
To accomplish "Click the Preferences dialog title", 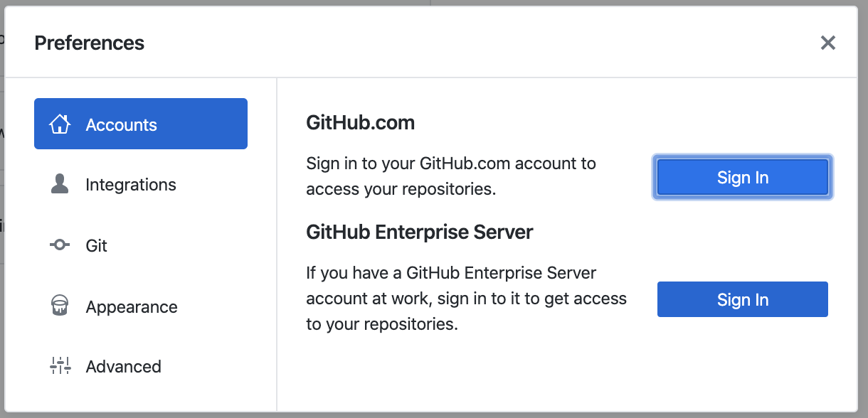I will pyautogui.click(x=90, y=43).
